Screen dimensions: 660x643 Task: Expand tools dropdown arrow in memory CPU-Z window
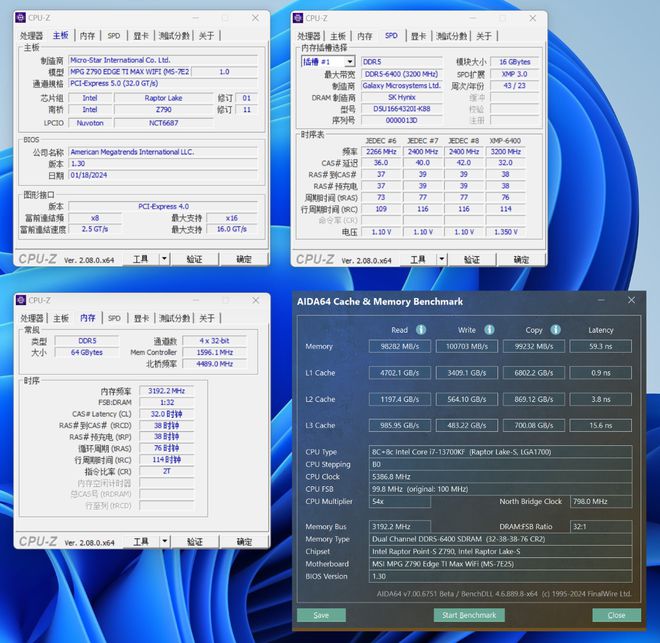(165, 541)
